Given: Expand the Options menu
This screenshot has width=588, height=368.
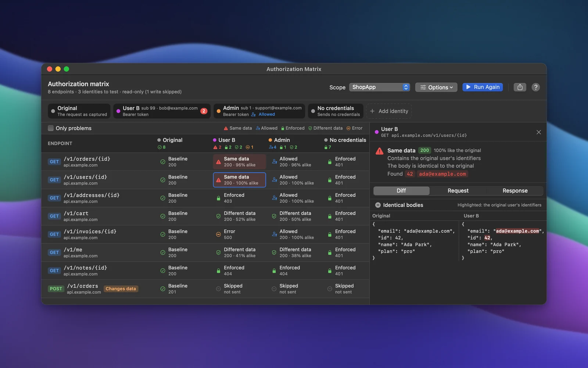Looking at the screenshot, I should 436,87.
